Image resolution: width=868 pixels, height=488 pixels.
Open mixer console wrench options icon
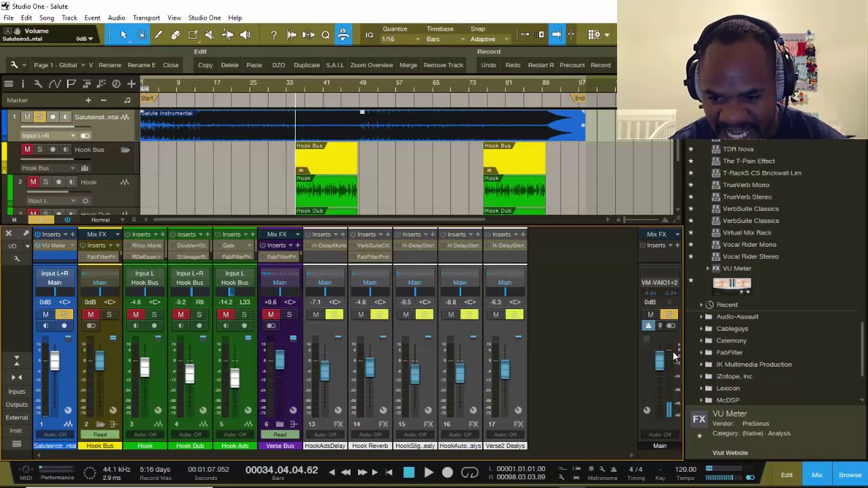(x=18, y=258)
